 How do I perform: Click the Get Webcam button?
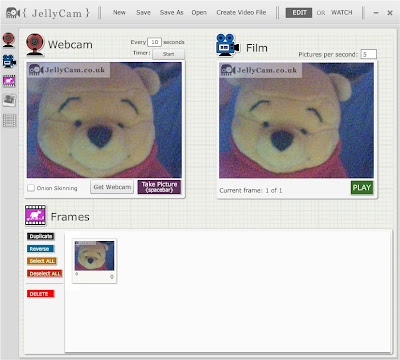pyautogui.click(x=112, y=187)
